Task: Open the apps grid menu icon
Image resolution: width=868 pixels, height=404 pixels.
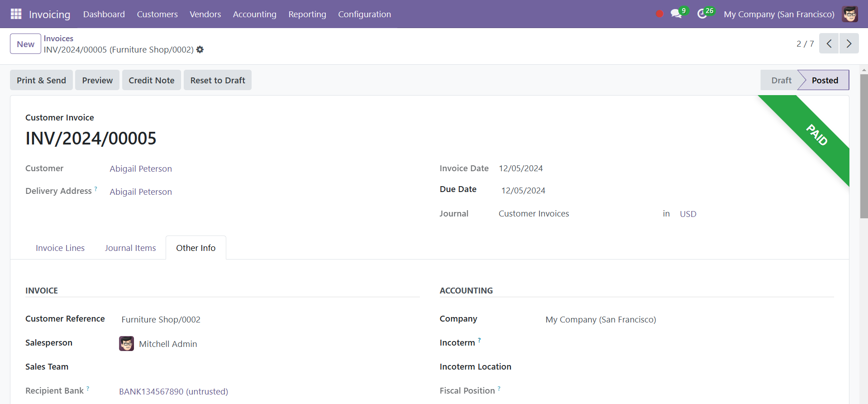Action: tap(16, 14)
